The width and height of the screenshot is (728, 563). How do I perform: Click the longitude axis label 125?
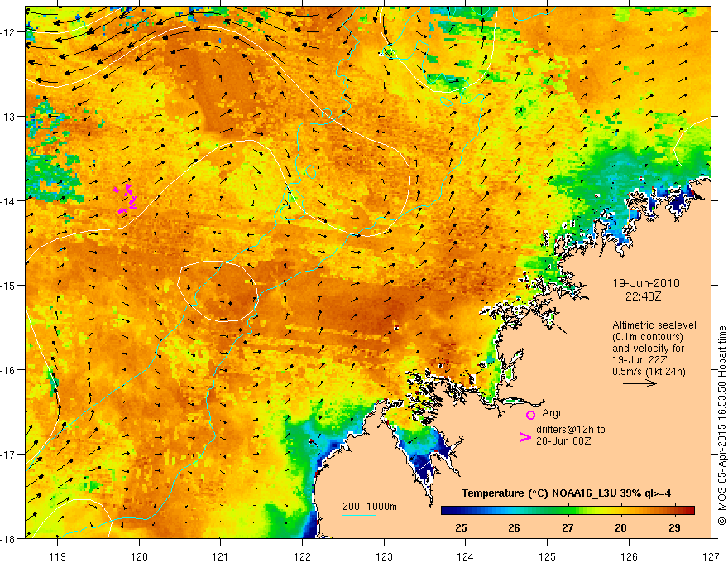548,556
